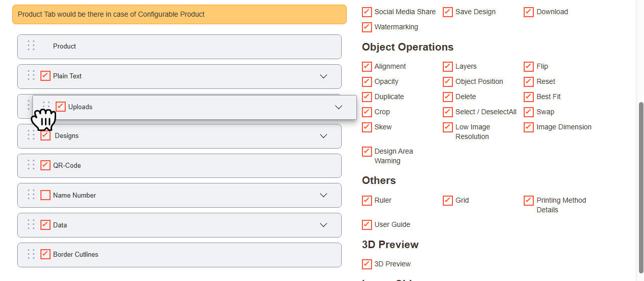Uncheck the Watermarking option
Screen dimensions: 644x281
click(367, 27)
